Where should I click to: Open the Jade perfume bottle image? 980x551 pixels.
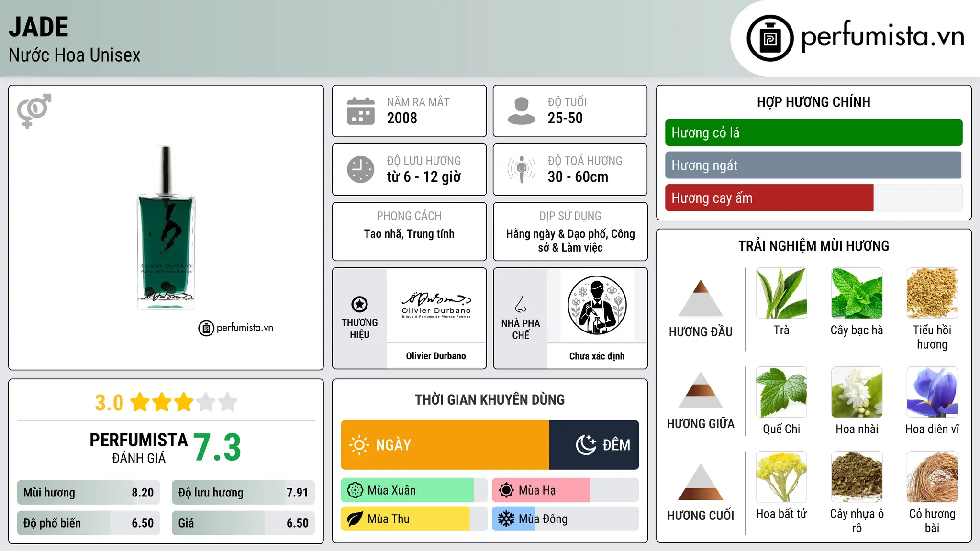point(166,228)
